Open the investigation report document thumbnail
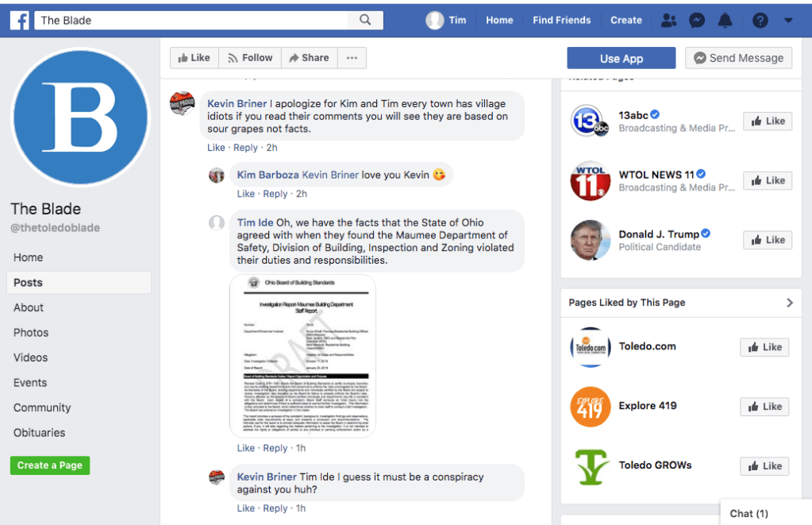The image size is (812, 525). tap(302, 356)
